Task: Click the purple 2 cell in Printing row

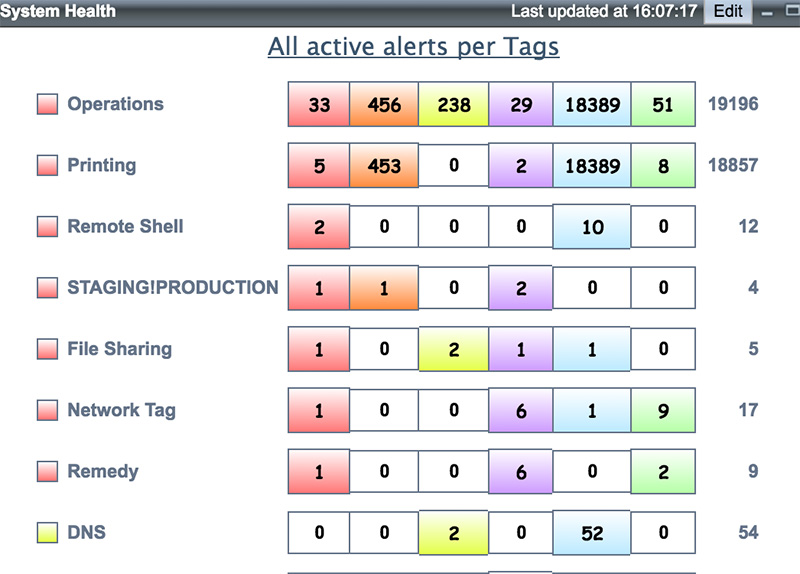Action: [x=520, y=165]
